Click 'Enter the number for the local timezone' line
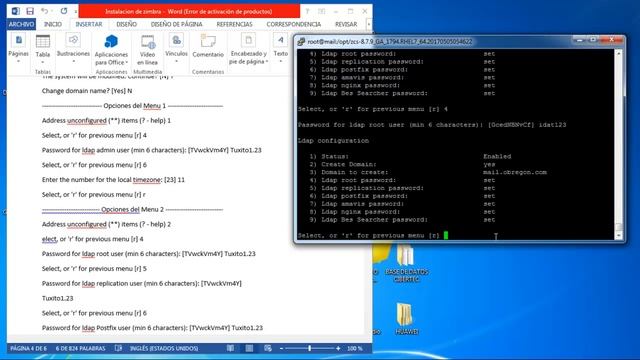640x360 pixels. [x=113, y=180]
